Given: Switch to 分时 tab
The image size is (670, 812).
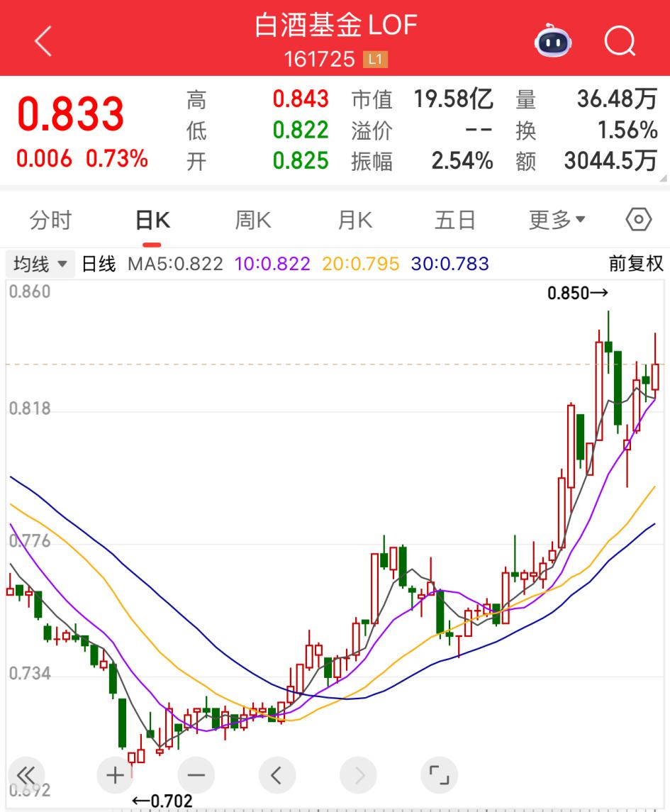Looking at the screenshot, I should coord(50,221).
